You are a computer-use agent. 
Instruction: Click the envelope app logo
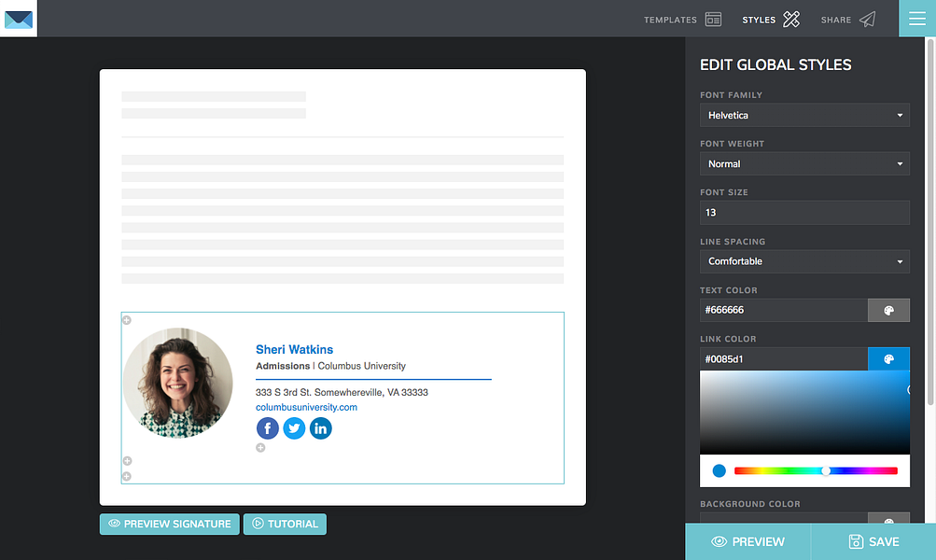(19, 19)
